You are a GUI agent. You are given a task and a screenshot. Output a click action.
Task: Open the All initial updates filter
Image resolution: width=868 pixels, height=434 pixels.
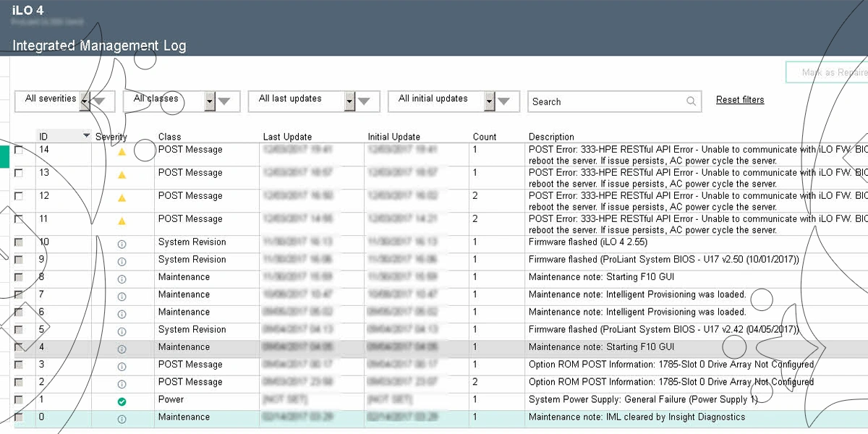pos(489,102)
